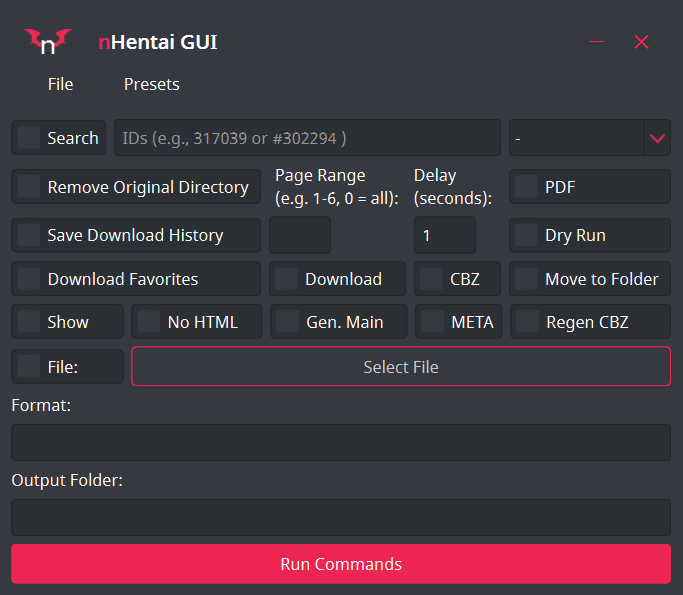Enable the CBZ checkbox
The width and height of the screenshot is (683, 595).
pyautogui.click(x=431, y=279)
